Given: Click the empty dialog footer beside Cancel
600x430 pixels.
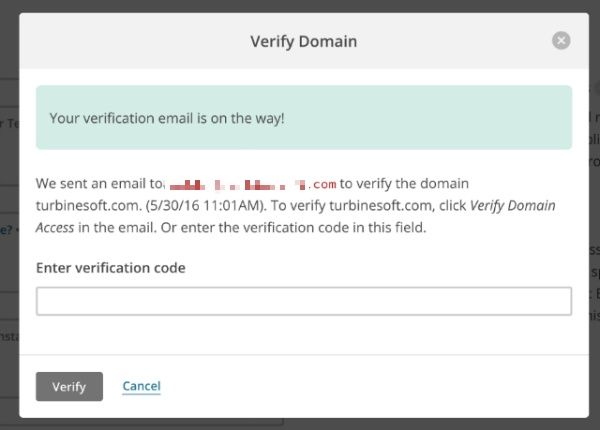Looking at the screenshot, I should click(375, 386).
